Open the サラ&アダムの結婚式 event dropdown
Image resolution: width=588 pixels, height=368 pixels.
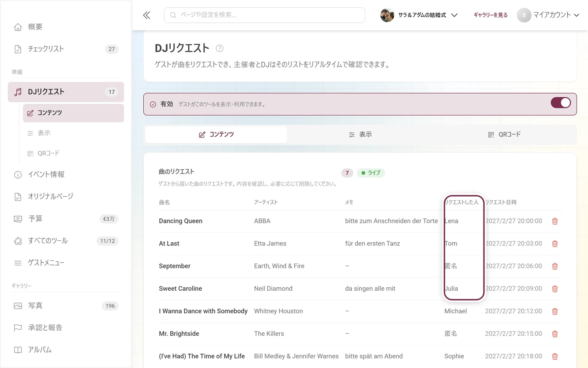(419, 15)
